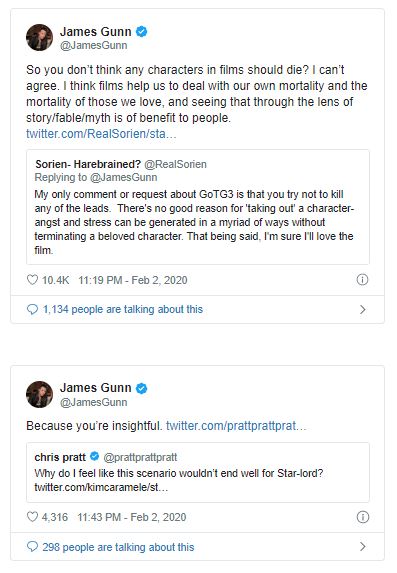397x573 pixels.
Task: Click James Gunn's avatar in first tweet
Action: point(39,37)
